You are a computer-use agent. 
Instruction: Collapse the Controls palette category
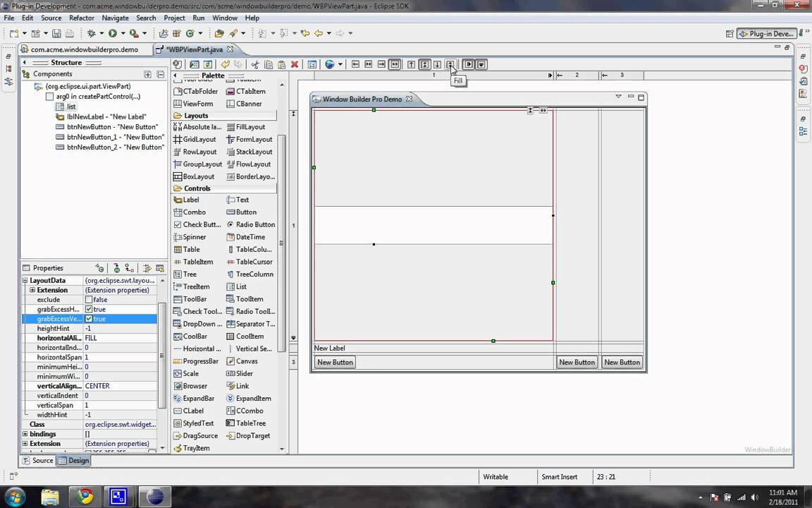pyautogui.click(x=224, y=188)
